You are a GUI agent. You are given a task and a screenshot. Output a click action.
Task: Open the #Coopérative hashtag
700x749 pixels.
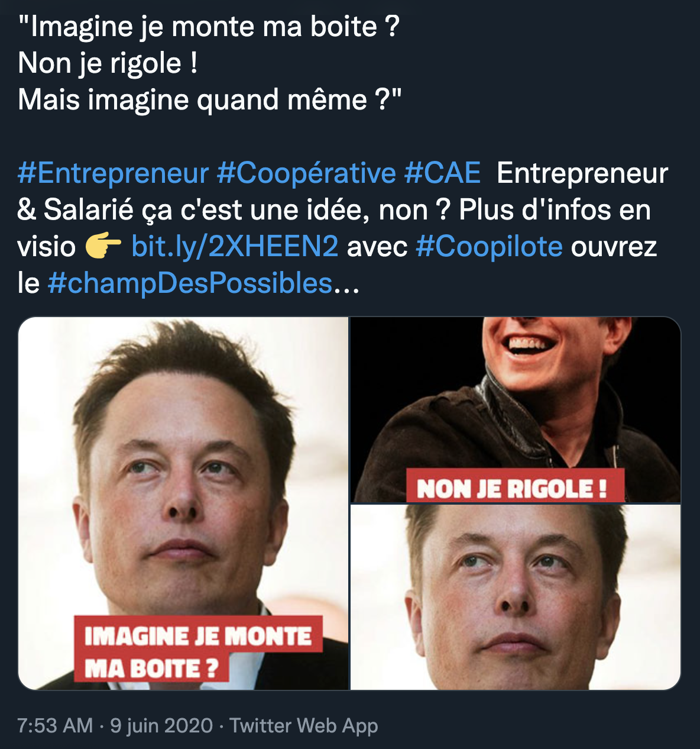coord(306,173)
